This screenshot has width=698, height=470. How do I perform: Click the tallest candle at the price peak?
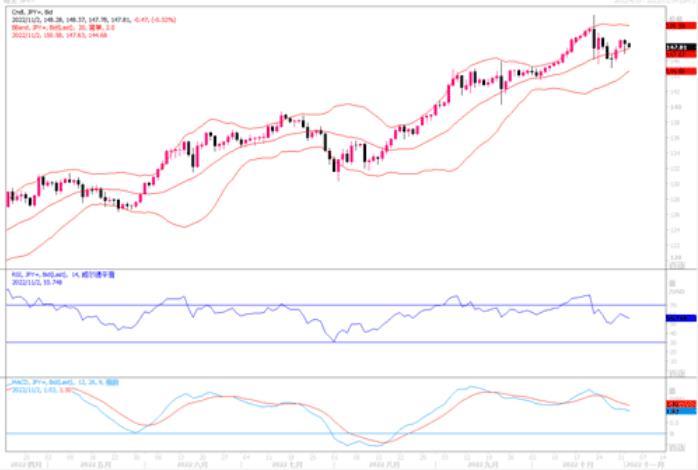pos(594,38)
